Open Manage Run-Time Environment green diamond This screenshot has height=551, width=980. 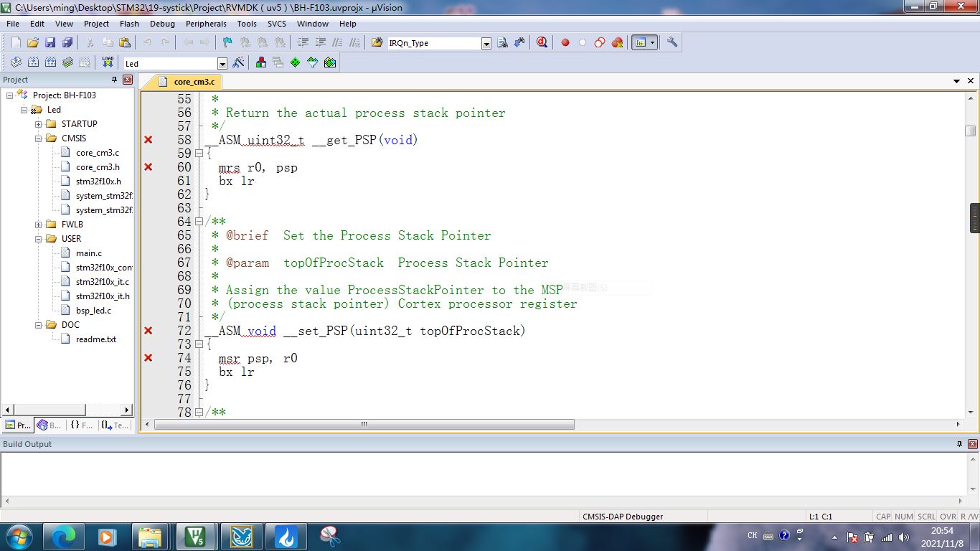[295, 62]
